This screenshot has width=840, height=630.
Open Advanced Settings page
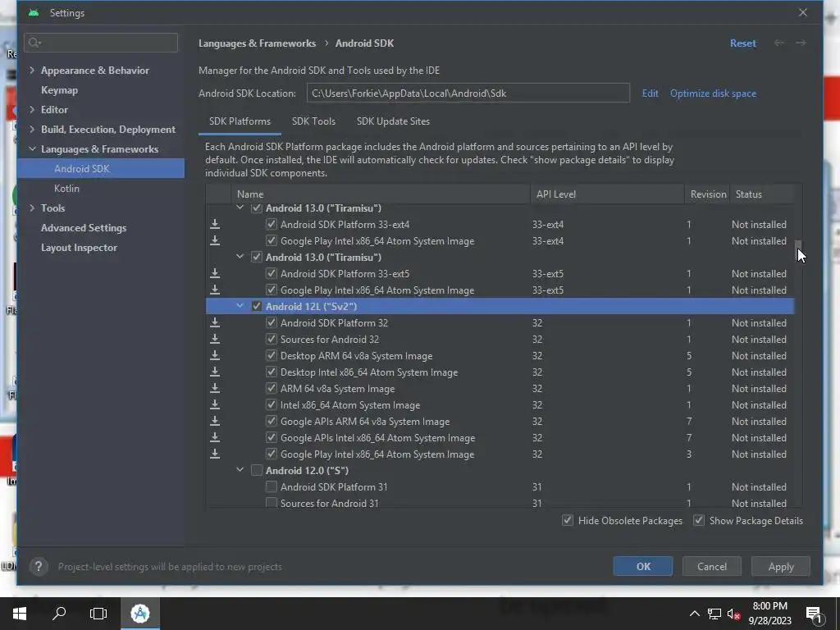(84, 228)
